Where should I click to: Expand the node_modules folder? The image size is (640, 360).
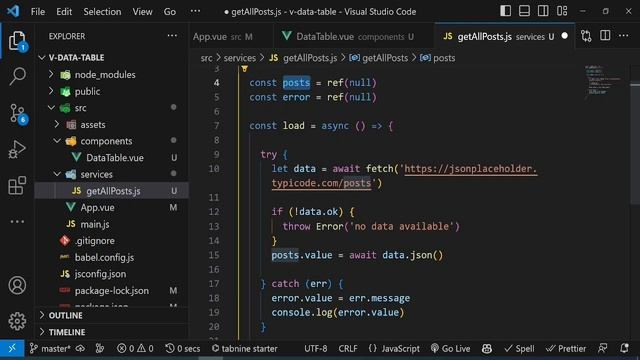click(x=51, y=74)
